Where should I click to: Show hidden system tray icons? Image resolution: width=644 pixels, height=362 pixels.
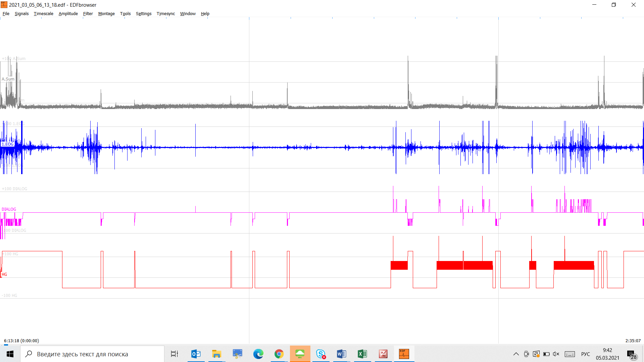point(516,354)
